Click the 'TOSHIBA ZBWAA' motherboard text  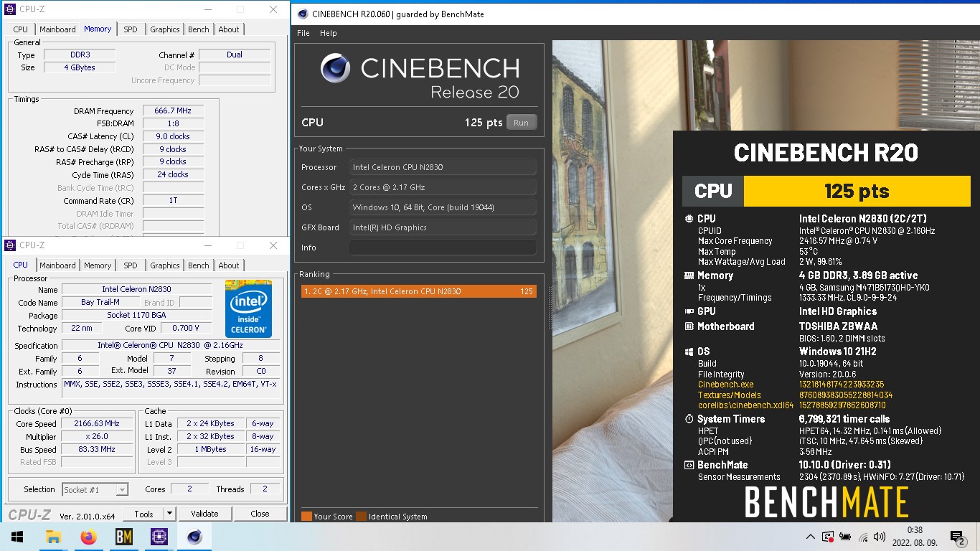(x=838, y=326)
